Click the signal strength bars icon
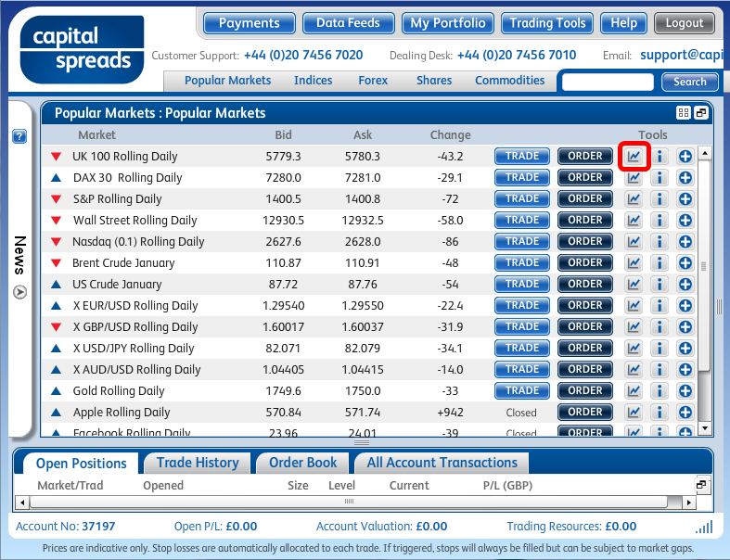 pos(704,527)
